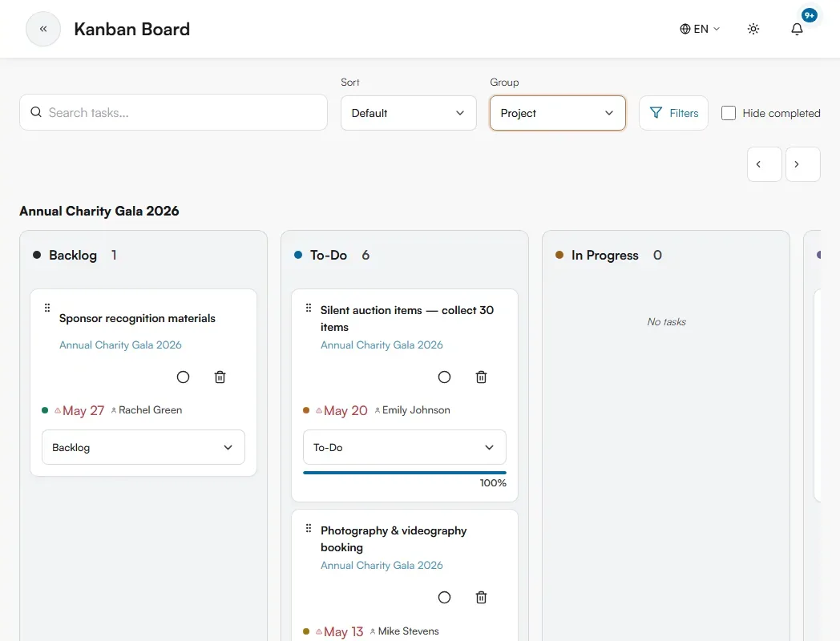The image size is (840, 641).
Task: Click May 13 due date
Action: pos(343,631)
